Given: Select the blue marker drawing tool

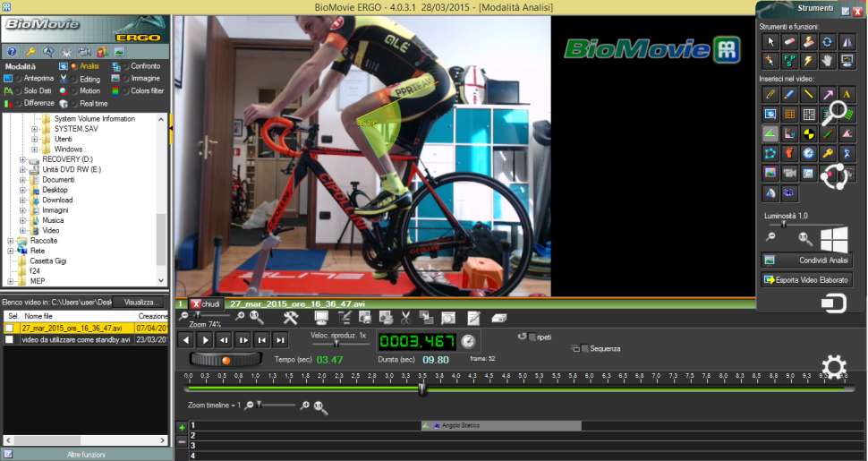Looking at the screenshot, I should 789,94.
